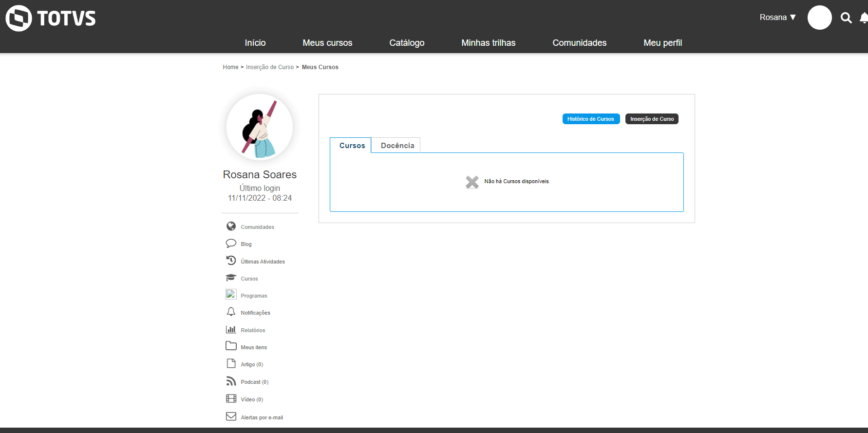Viewport: 868px width, 433px height.
Task: Click the Blog speech bubble icon
Action: [x=231, y=244]
